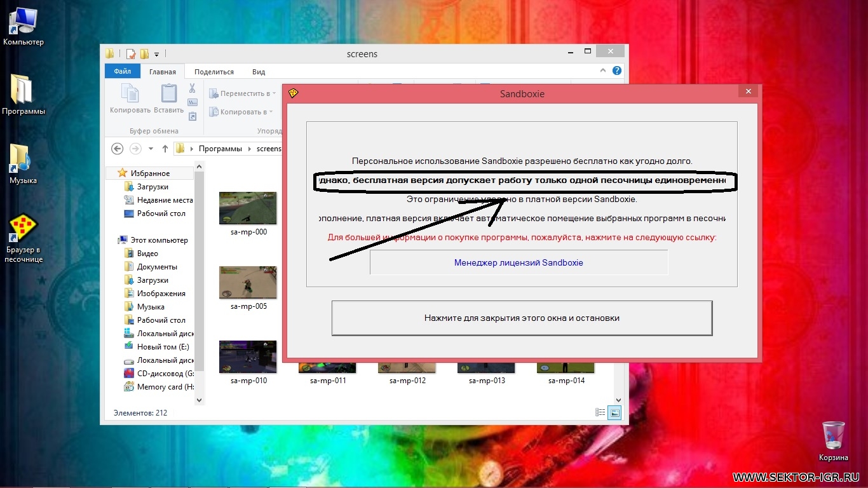The width and height of the screenshot is (868, 488).
Task: Expand the arrow before Программы in address bar
Action: coord(192,149)
